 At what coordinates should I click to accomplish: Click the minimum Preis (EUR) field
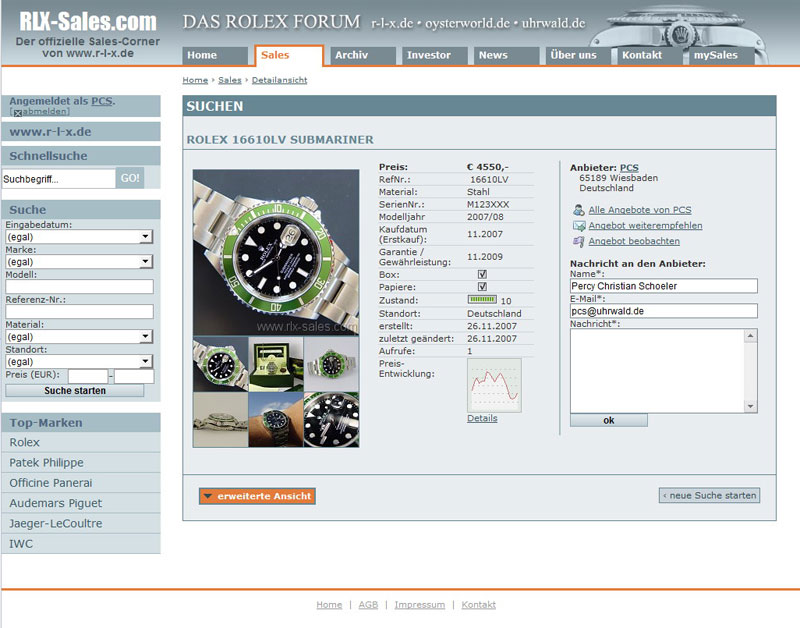(x=88, y=376)
